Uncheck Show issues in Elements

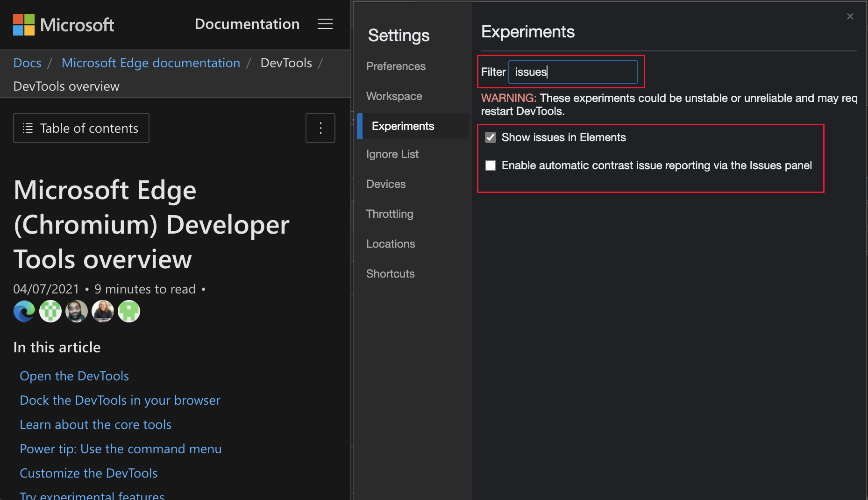pos(490,137)
